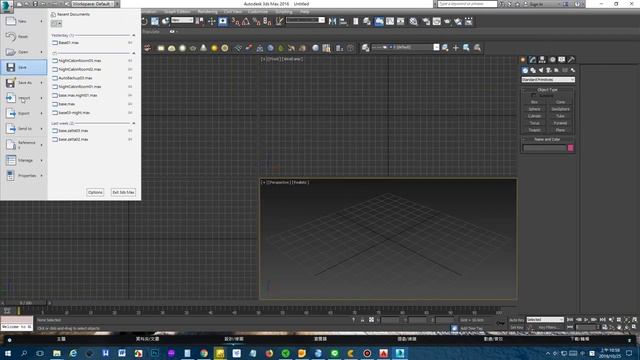Open the Material Editor icon
Viewport: 640px width, 360px height.
pos(413,21)
